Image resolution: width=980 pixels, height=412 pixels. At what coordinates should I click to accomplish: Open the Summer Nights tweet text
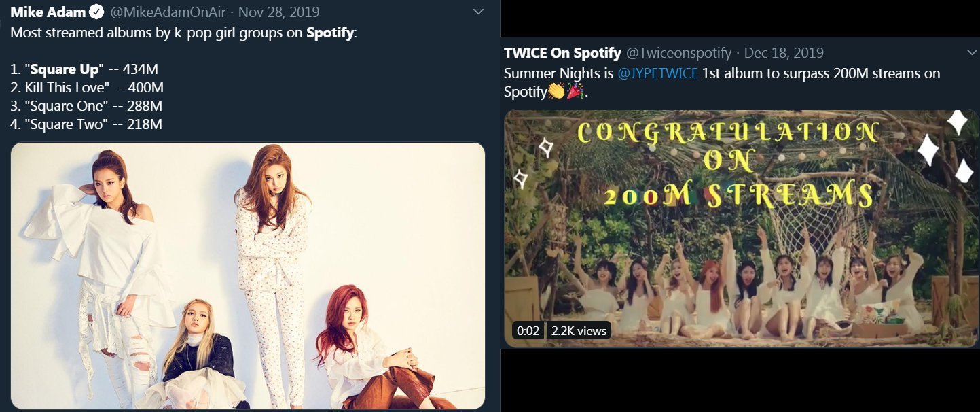[721, 73]
